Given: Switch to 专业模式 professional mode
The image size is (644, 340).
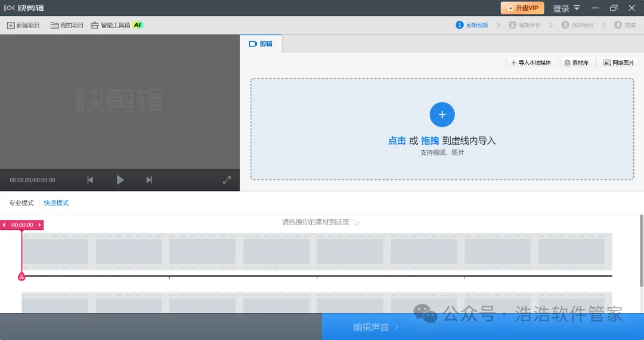Looking at the screenshot, I should (x=21, y=203).
